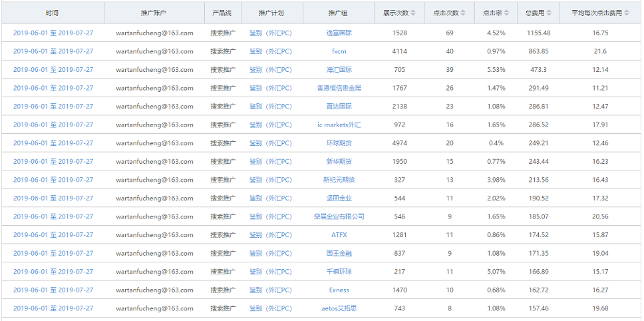Open the 坚固金业 promotion group link
644x321 pixels.
[x=339, y=198]
